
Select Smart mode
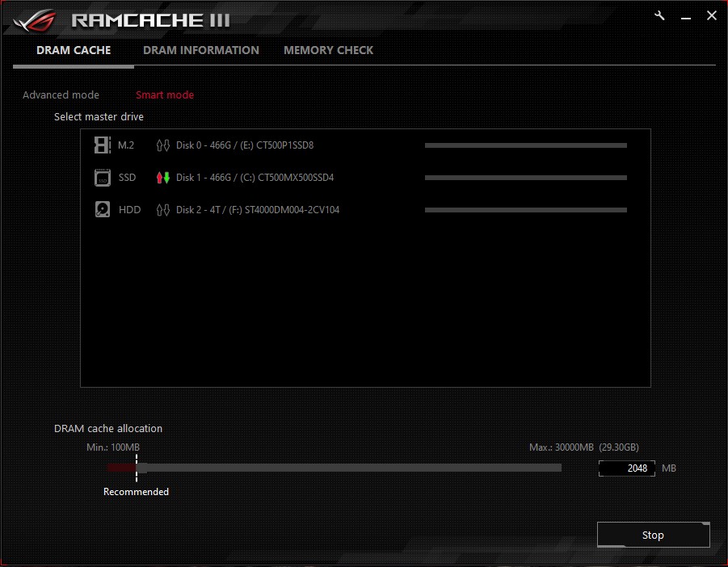point(165,94)
